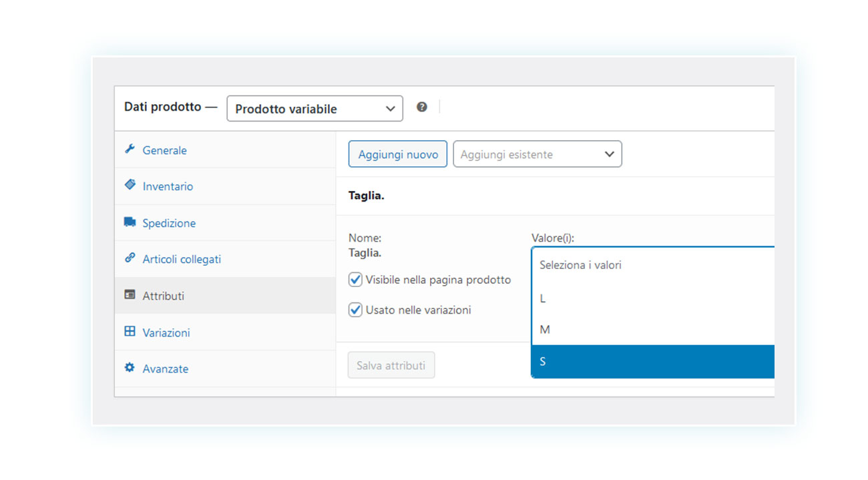
Task: Click the list icon beside Attributi
Action: tap(130, 295)
